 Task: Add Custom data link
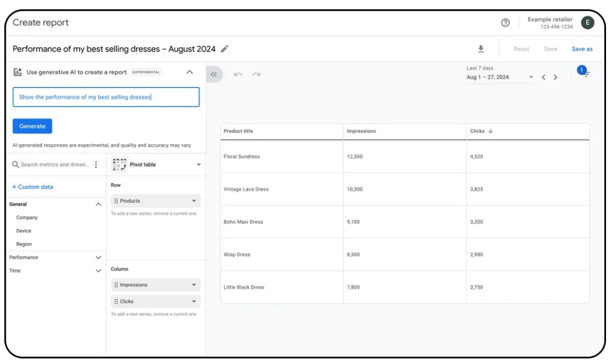(32, 187)
